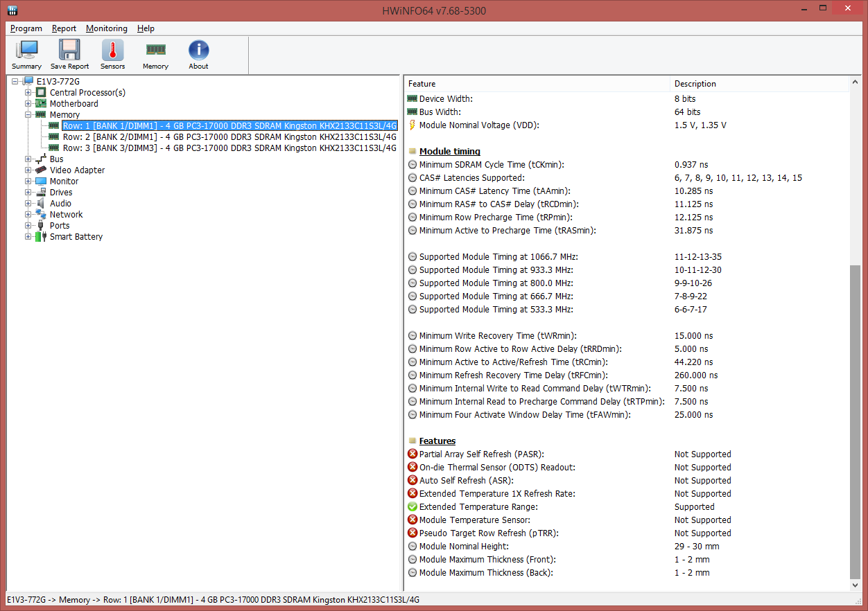Collapse the Memory tree node

28,115
